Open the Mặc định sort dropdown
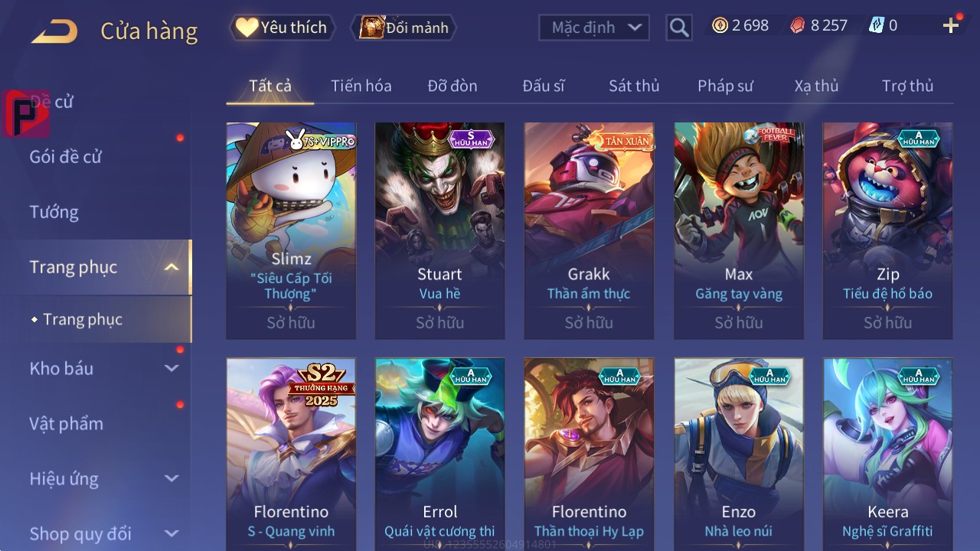The height and width of the screenshot is (551, 980). coord(594,28)
